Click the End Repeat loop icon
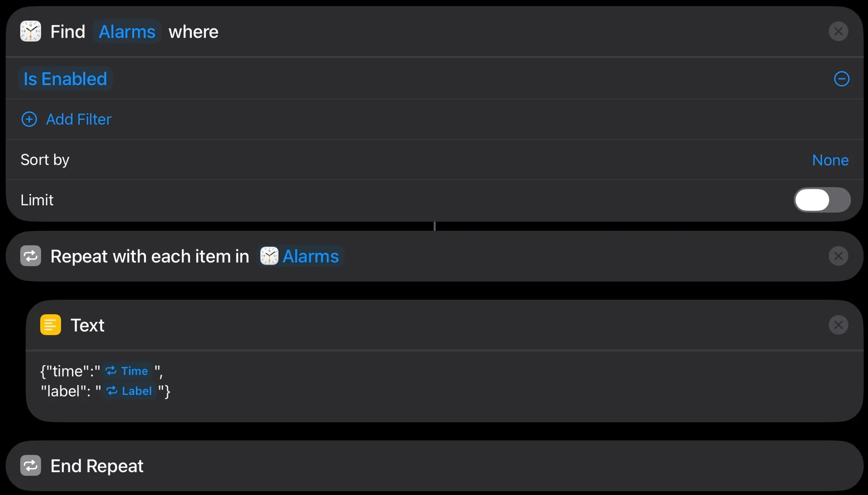 [x=30, y=466]
